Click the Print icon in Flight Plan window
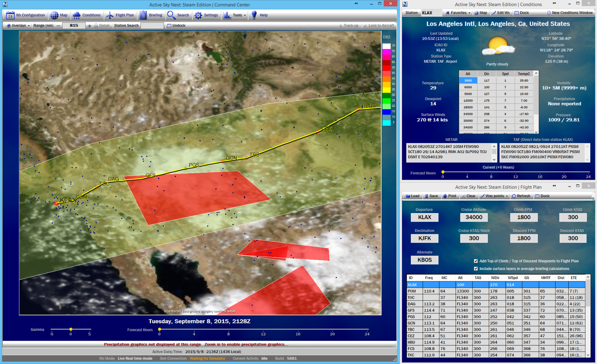The height and width of the screenshot is (364, 597). [450, 196]
